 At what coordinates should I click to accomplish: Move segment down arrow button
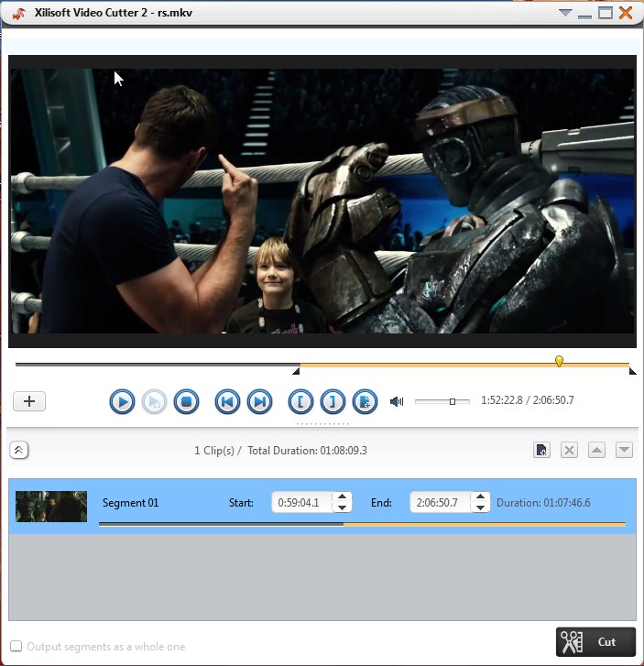click(624, 450)
